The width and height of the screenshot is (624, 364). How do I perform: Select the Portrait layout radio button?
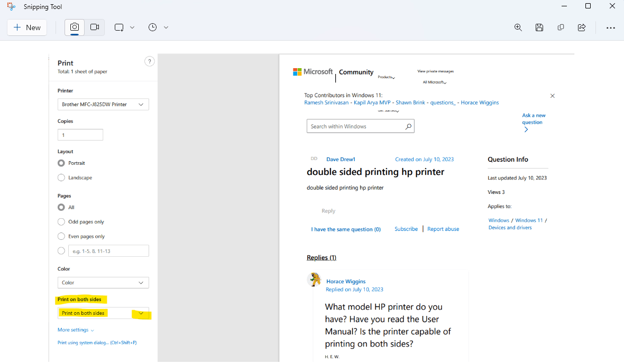tap(61, 163)
